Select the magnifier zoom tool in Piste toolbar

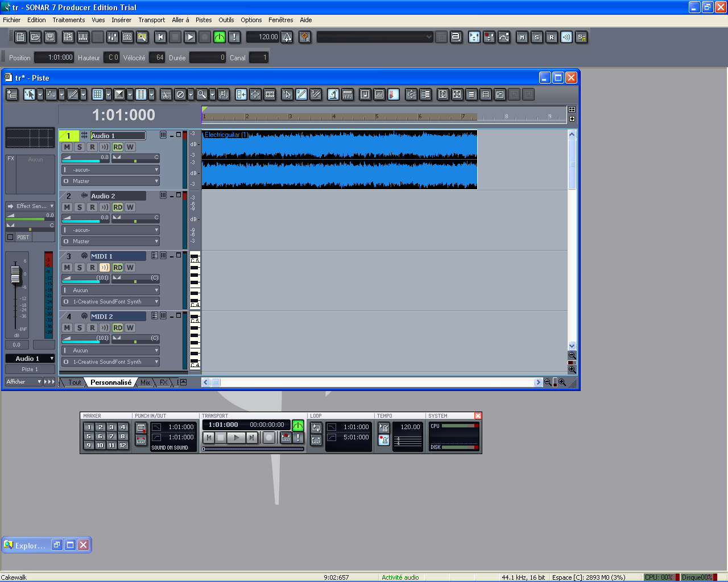click(201, 94)
